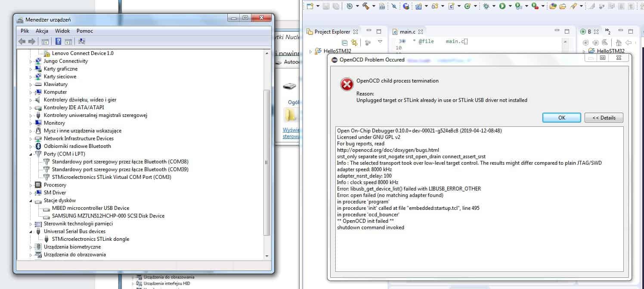Screen dimensions: 644x289
Task: Click Scan for hardware changes icon
Action: [x=82, y=41]
